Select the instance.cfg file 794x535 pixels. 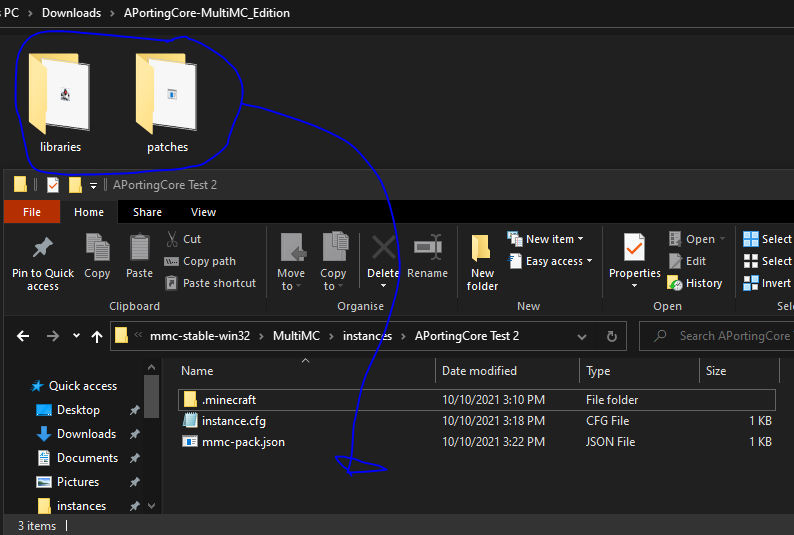pos(477,421)
